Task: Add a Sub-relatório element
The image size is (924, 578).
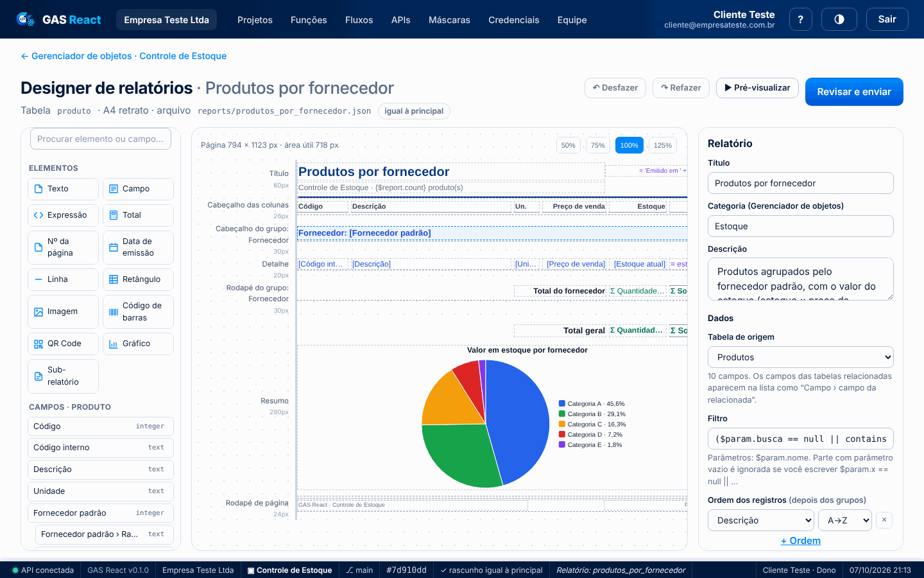Action: tap(63, 376)
